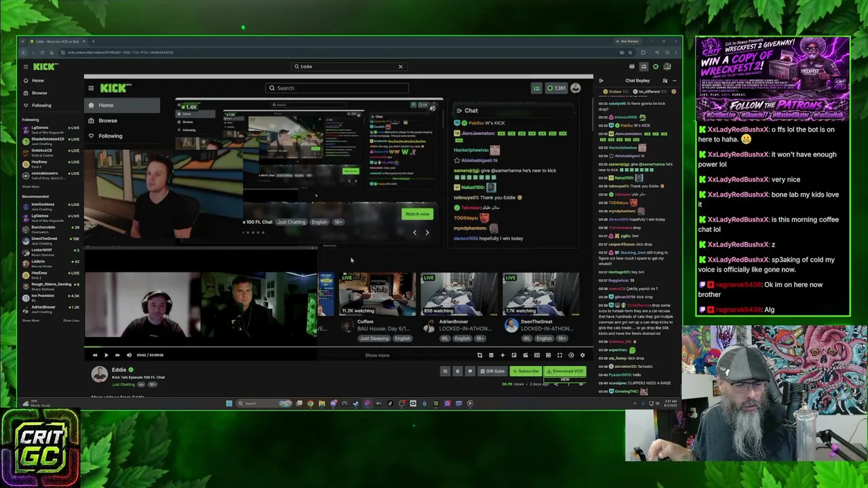Open Burchocolate recommended channel
The image size is (868, 488).
pos(51,228)
